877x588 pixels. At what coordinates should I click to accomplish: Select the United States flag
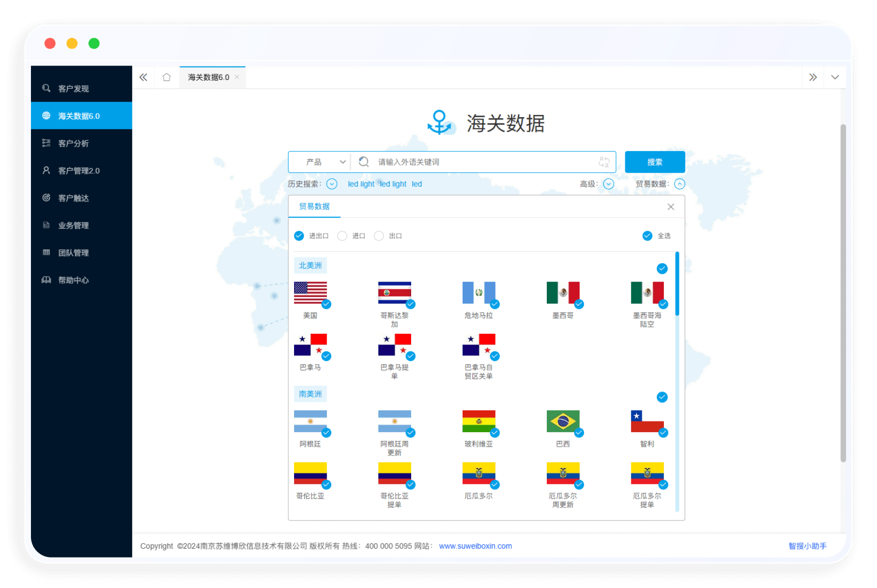[310, 293]
